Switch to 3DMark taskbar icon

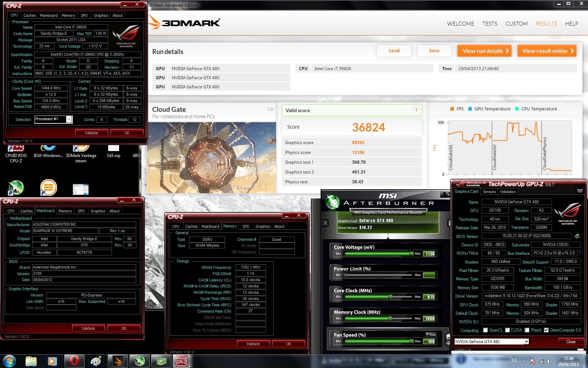[118, 361]
